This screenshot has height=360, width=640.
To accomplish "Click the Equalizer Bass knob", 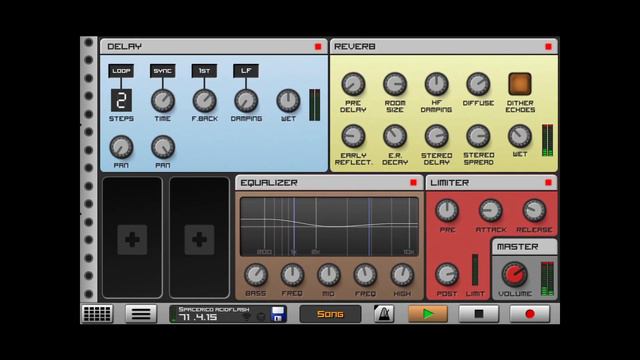I will click(256, 275).
